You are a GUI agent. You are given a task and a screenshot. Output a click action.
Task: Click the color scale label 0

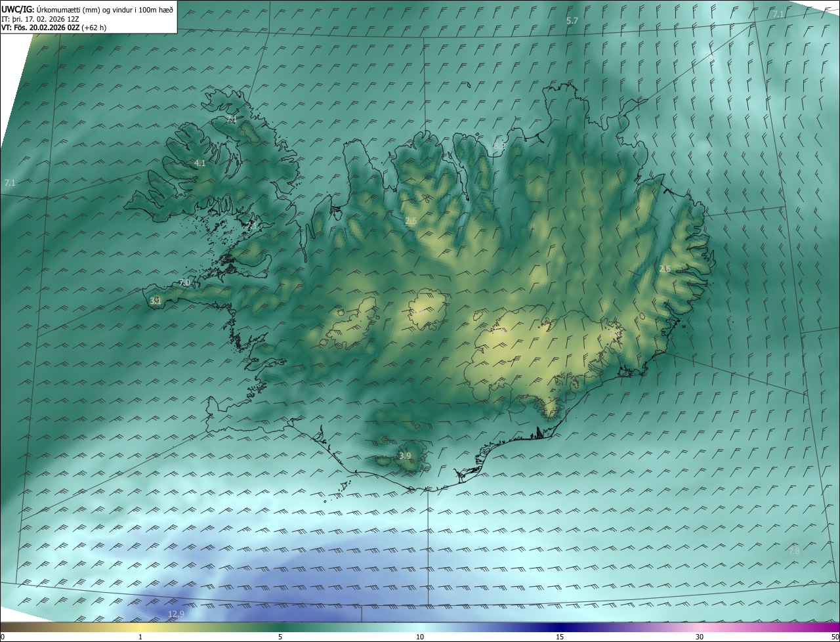[x=2, y=637]
